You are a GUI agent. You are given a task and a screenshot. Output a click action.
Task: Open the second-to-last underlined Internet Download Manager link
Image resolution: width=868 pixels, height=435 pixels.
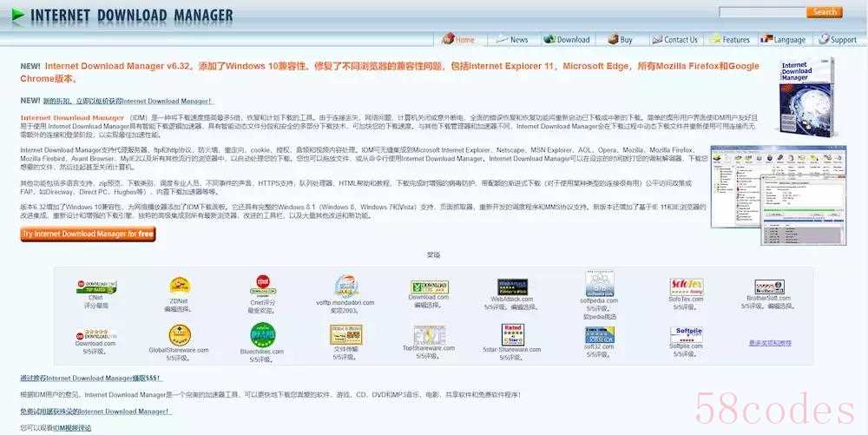pos(91,379)
